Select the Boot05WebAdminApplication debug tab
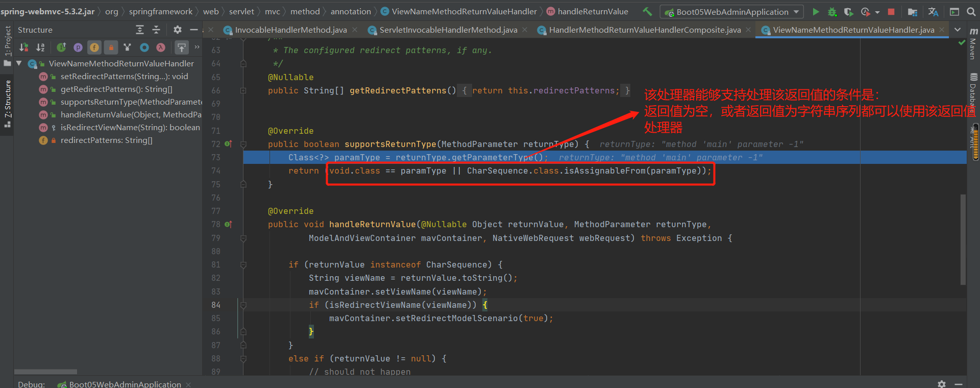The image size is (980, 388). pyautogui.click(x=125, y=384)
